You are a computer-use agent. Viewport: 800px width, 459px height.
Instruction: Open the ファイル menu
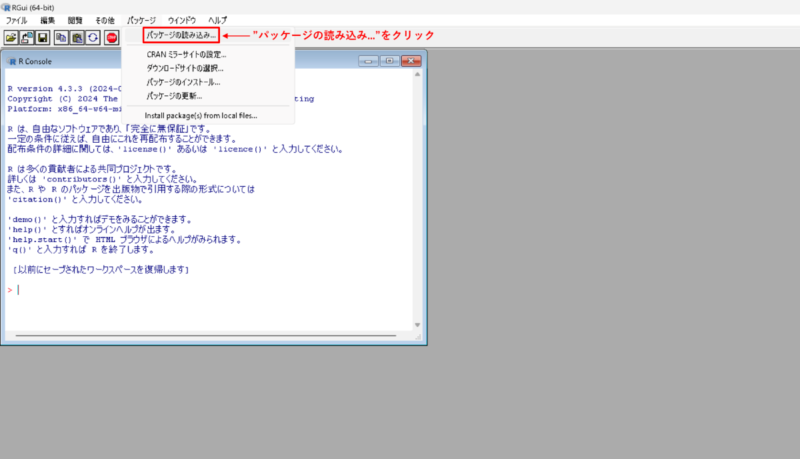point(16,20)
